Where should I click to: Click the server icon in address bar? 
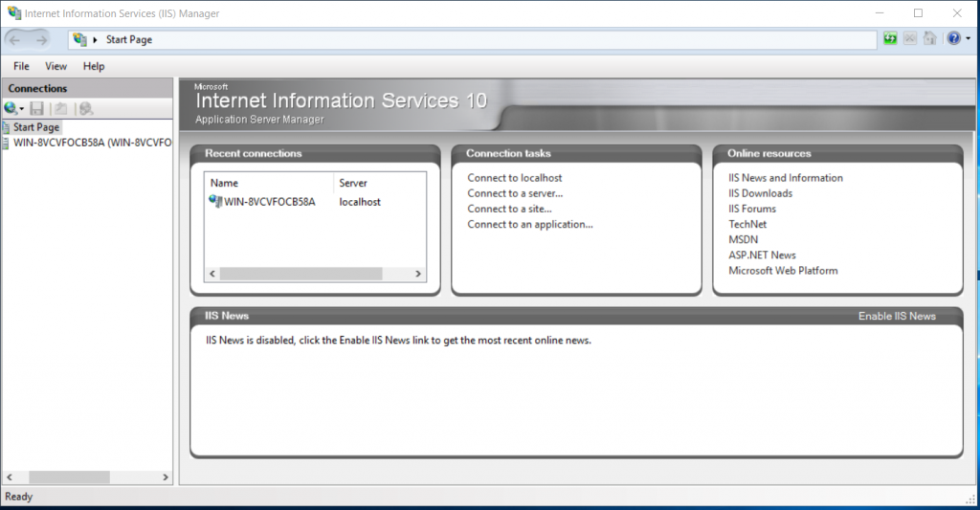pos(79,39)
